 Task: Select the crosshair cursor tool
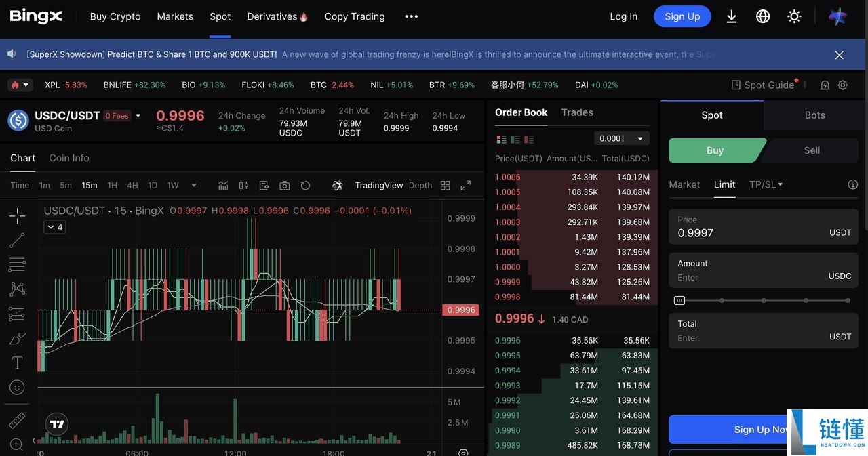17,216
